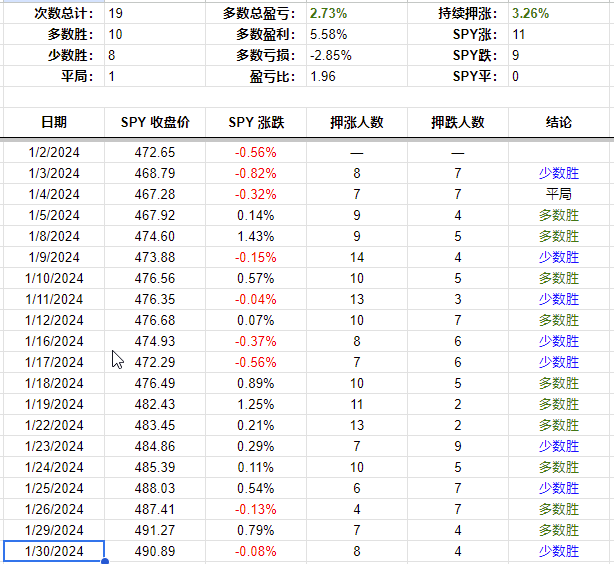
Task: Select change cell -0.82%
Action: click(256, 173)
